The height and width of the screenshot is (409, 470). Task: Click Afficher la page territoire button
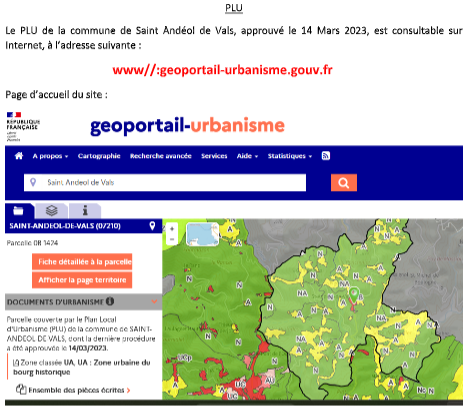82,280
